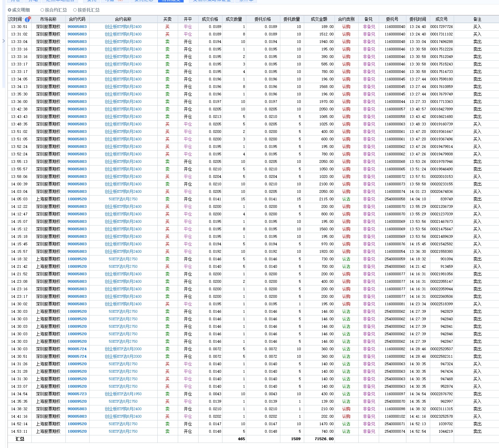Screen dimensions: 499x448
Task: Open code 90005803 in the 13:30:51 row
Action: coord(77,27)
